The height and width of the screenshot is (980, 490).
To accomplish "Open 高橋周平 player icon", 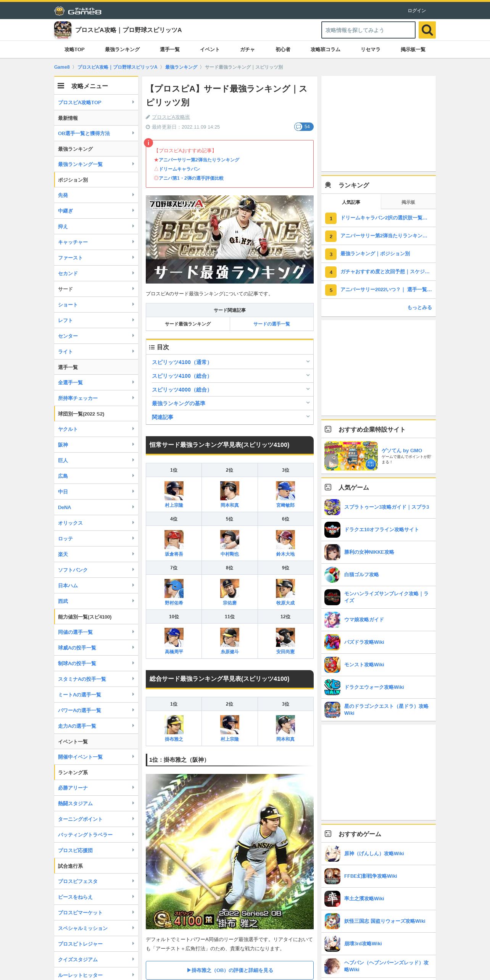I will 174,637.
